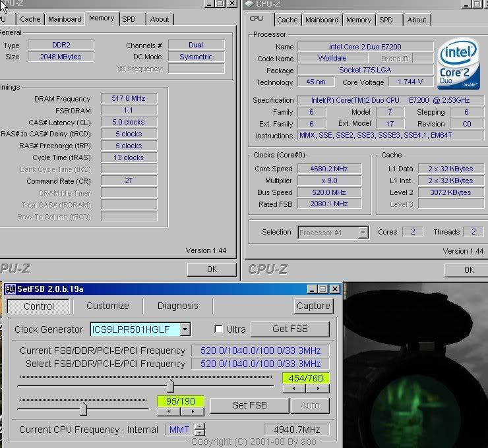The height and width of the screenshot is (448, 488).
Task: Switch to the Customize tab in SetFSB
Action: pyautogui.click(x=107, y=306)
